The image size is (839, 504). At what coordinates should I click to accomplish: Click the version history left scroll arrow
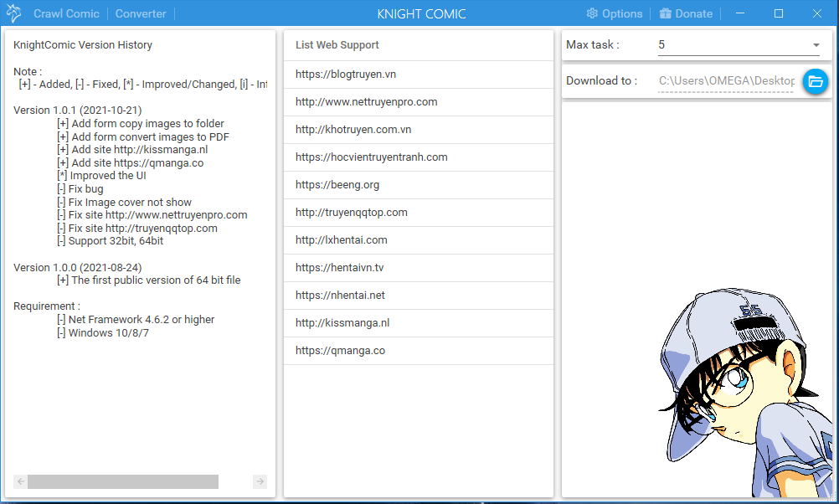tap(20, 481)
